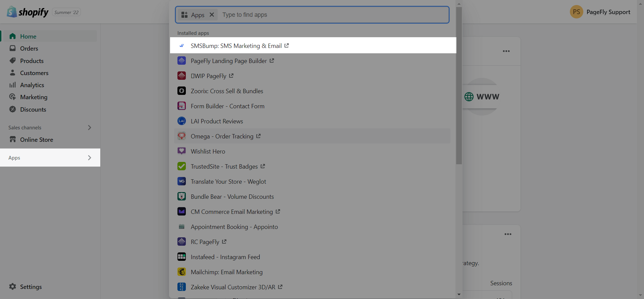Open the lower card's three-dot menu
Screen dimensions: 644x299
508,234
